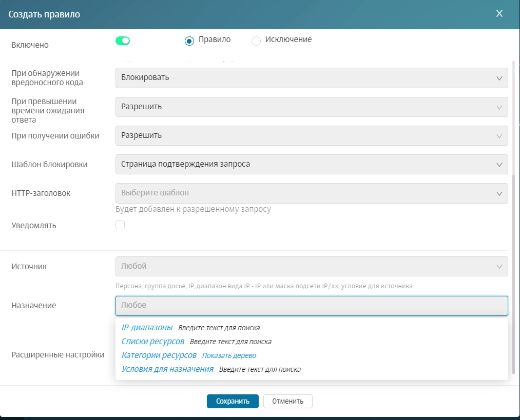Image resolution: width=520 pixels, height=420 pixels.
Task: Click the Источник label
Action: coord(29,267)
